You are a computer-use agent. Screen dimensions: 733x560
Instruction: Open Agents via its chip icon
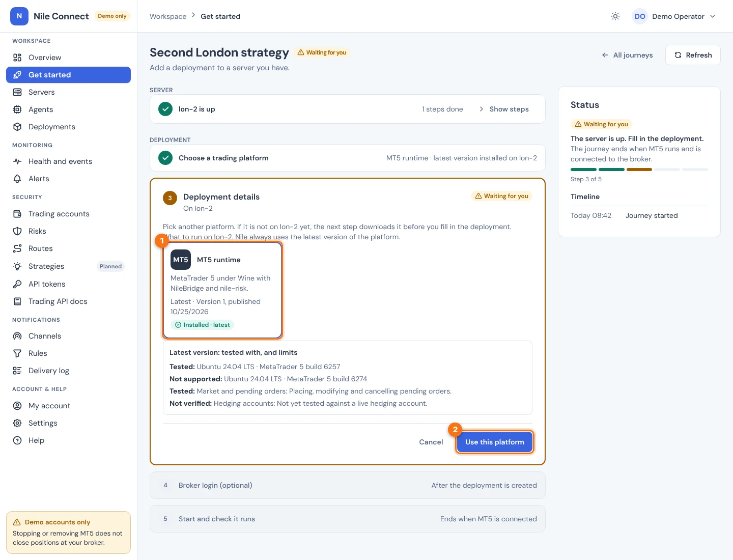click(17, 109)
